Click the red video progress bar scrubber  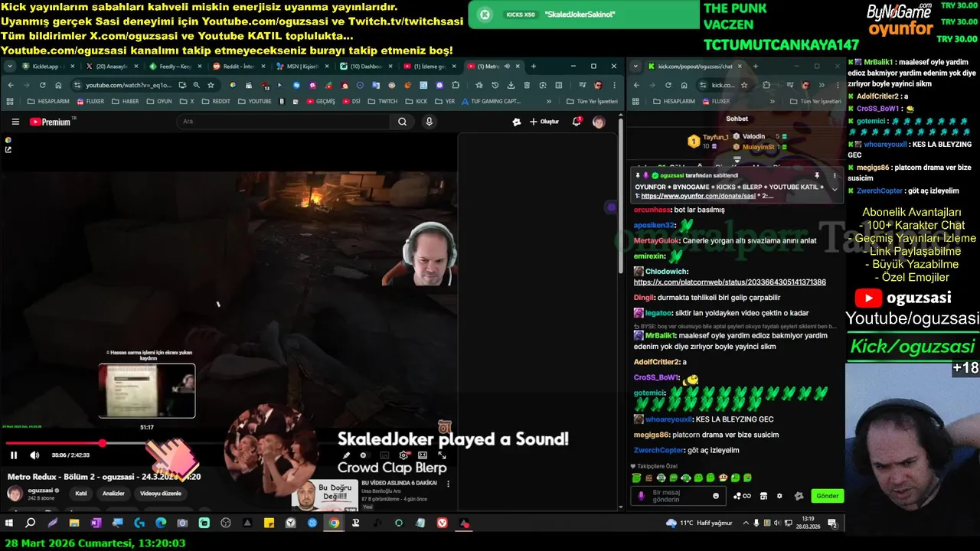(x=102, y=443)
